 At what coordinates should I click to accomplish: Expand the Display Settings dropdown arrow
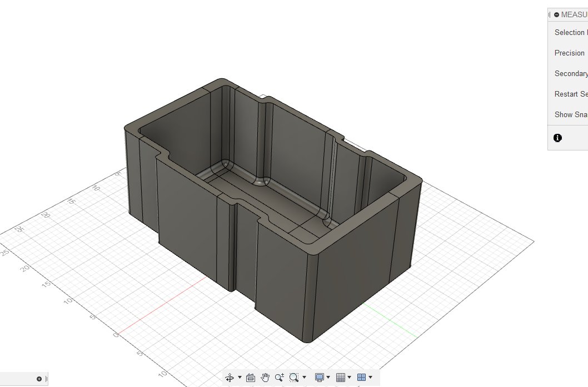pyautogui.click(x=328, y=377)
